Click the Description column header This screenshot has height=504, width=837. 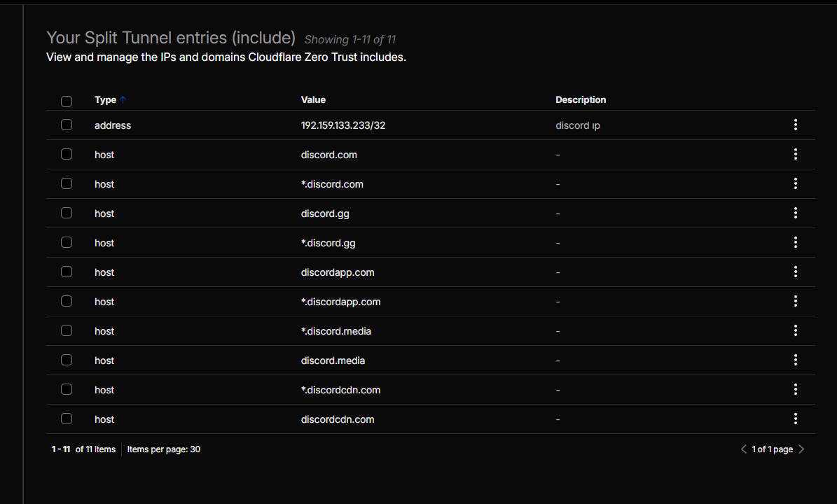(581, 100)
